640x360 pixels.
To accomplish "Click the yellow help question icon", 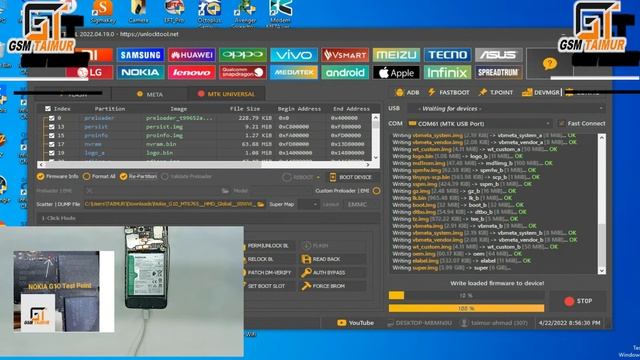I will 549,64.
